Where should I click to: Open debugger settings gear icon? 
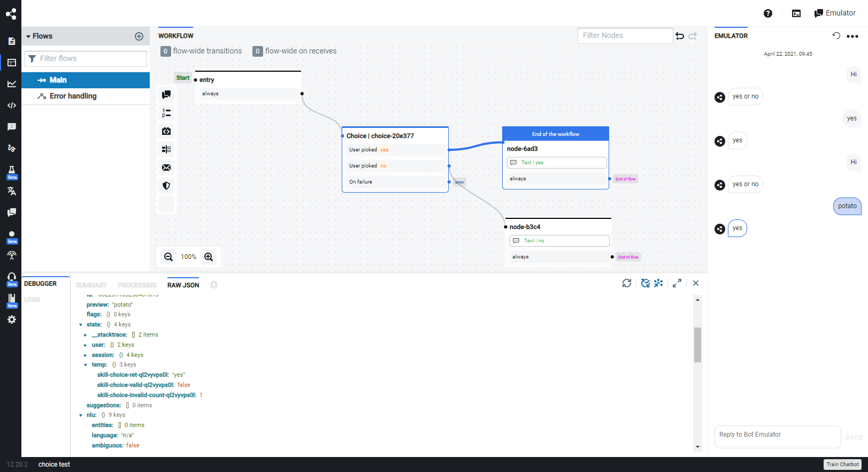(214, 285)
